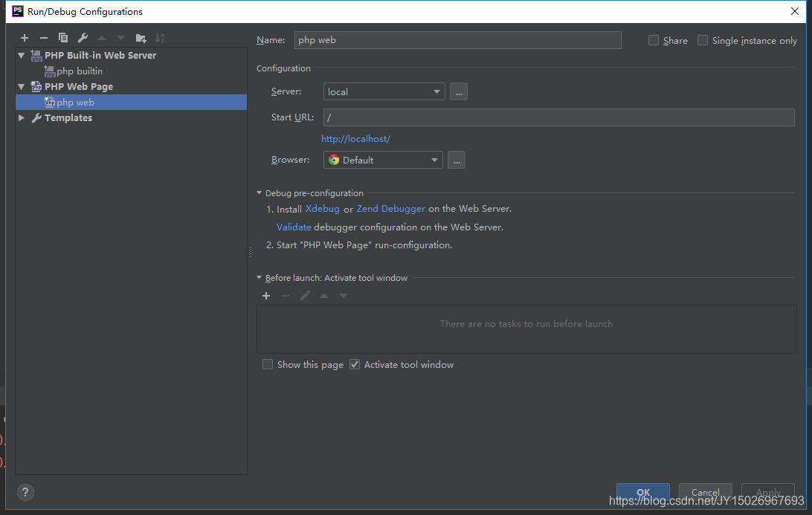Screen dimensions: 812x515
Task: Open the Zend Debugger link
Action: pyautogui.click(x=391, y=209)
